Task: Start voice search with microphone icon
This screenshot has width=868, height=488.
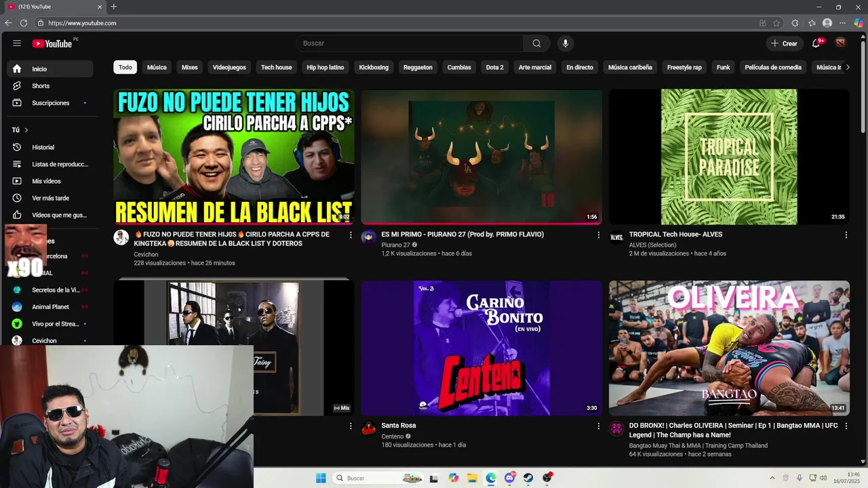Action: (x=565, y=43)
